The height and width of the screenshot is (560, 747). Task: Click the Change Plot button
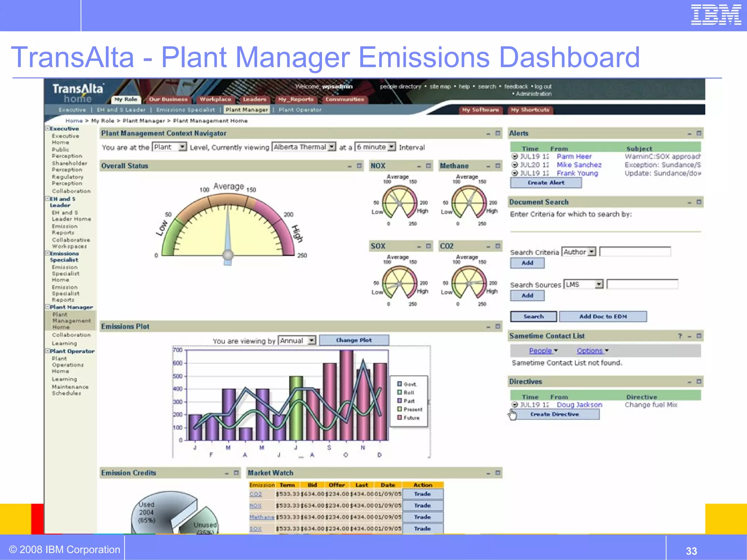pyautogui.click(x=354, y=340)
